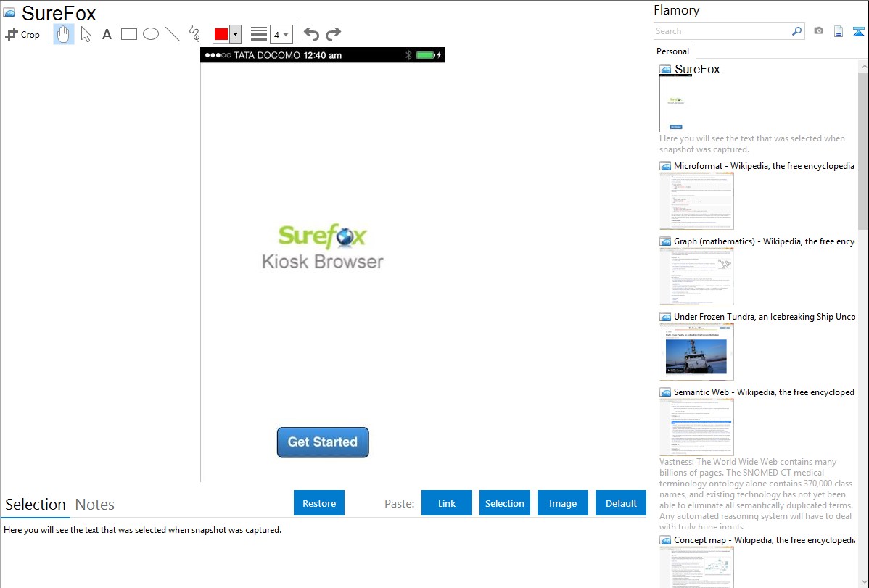Click the Restore button
This screenshot has width=869, height=588.
[319, 502]
